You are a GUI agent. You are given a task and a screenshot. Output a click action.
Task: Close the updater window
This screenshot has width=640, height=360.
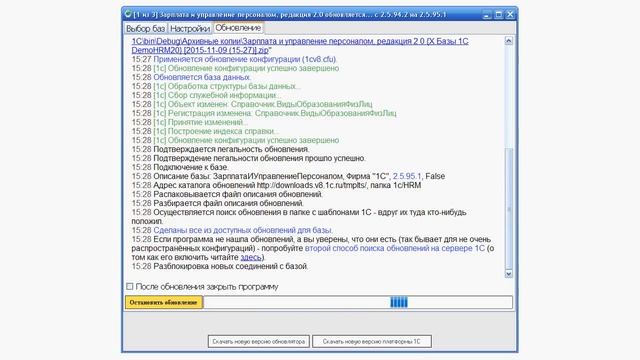[x=510, y=15]
